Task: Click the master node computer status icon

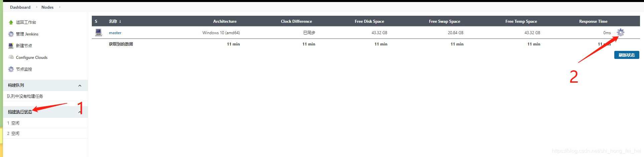Action: [98, 32]
